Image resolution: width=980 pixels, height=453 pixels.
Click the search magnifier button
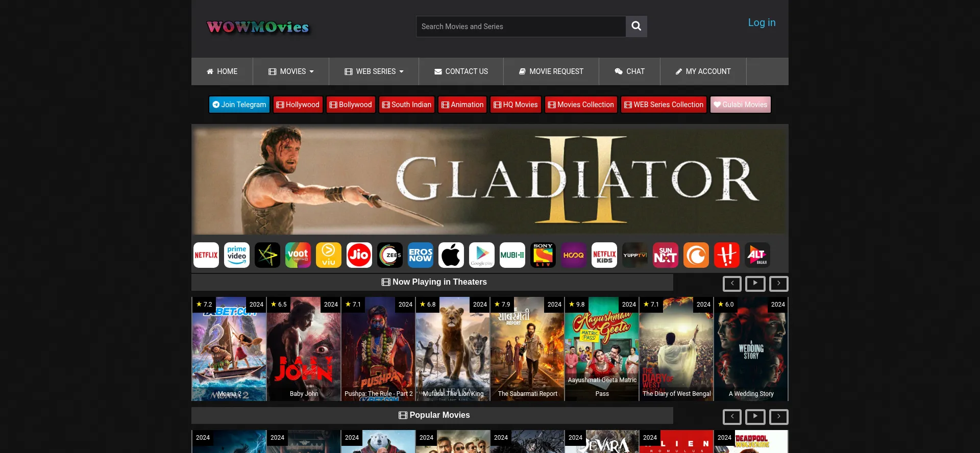point(636,27)
